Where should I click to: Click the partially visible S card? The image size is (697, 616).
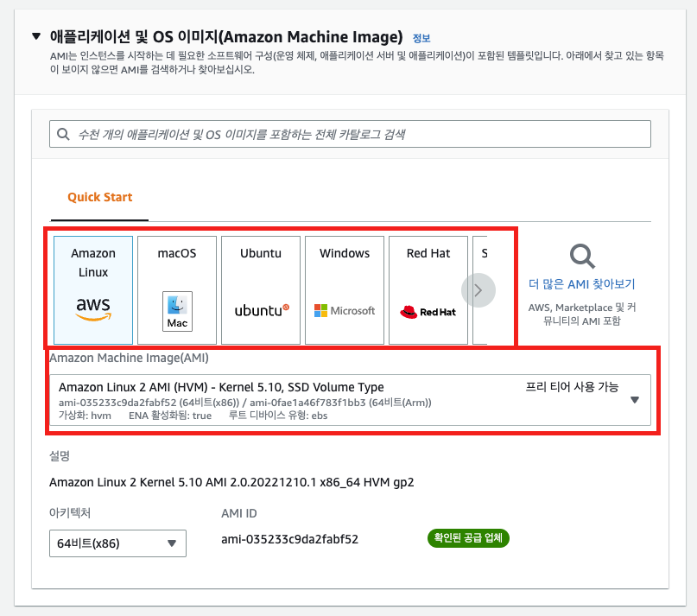tap(480, 290)
